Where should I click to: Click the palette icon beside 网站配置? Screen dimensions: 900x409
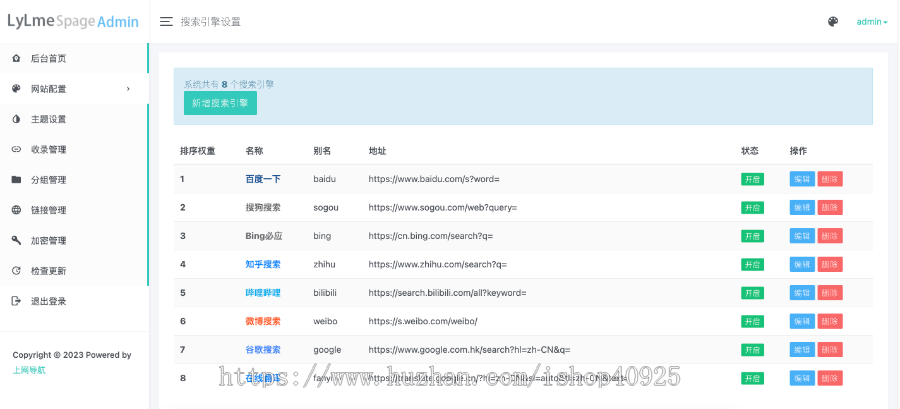[x=16, y=89]
